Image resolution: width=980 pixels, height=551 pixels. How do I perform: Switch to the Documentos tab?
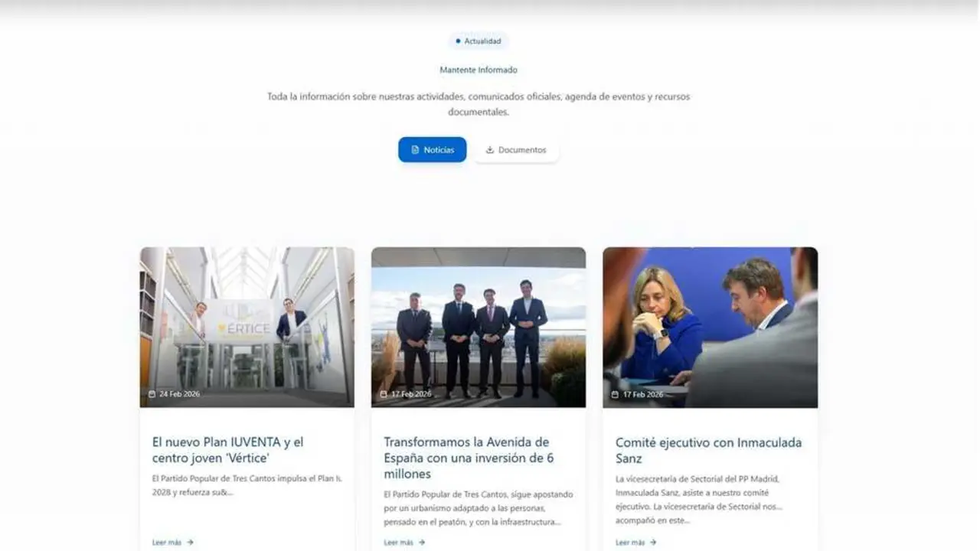[x=516, y=150]
